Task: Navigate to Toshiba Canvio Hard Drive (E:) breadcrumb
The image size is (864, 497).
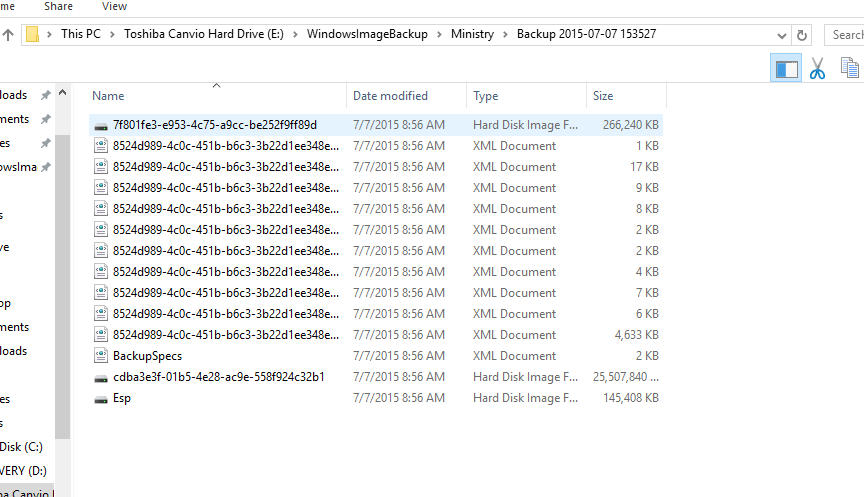Action: (x=204, y=34)
